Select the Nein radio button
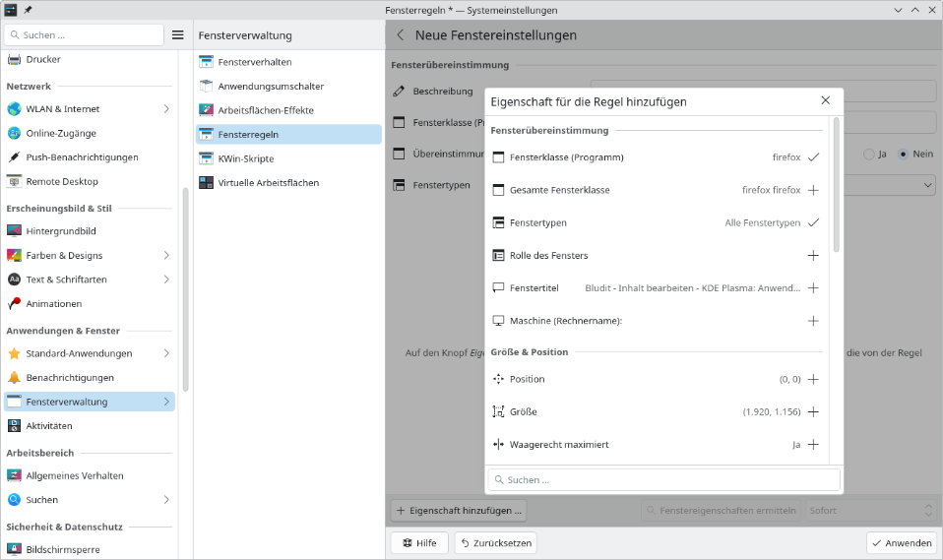This screenshot has width=943, height=560. pos(904,155)
